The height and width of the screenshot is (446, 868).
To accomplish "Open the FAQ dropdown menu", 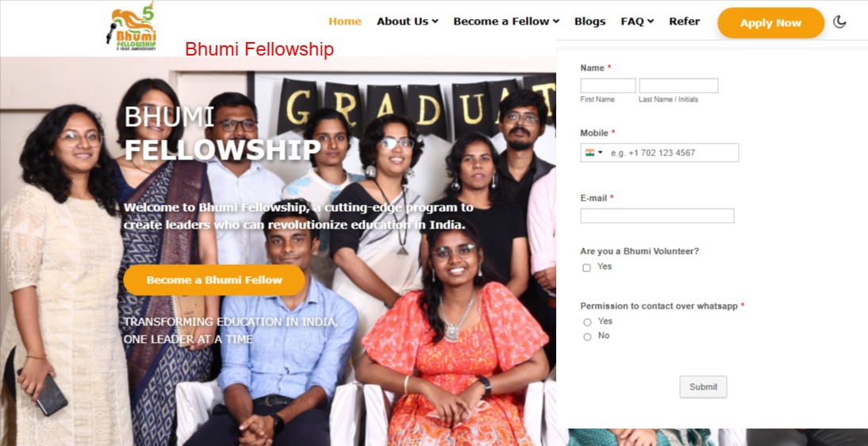I will click(637, 21).
